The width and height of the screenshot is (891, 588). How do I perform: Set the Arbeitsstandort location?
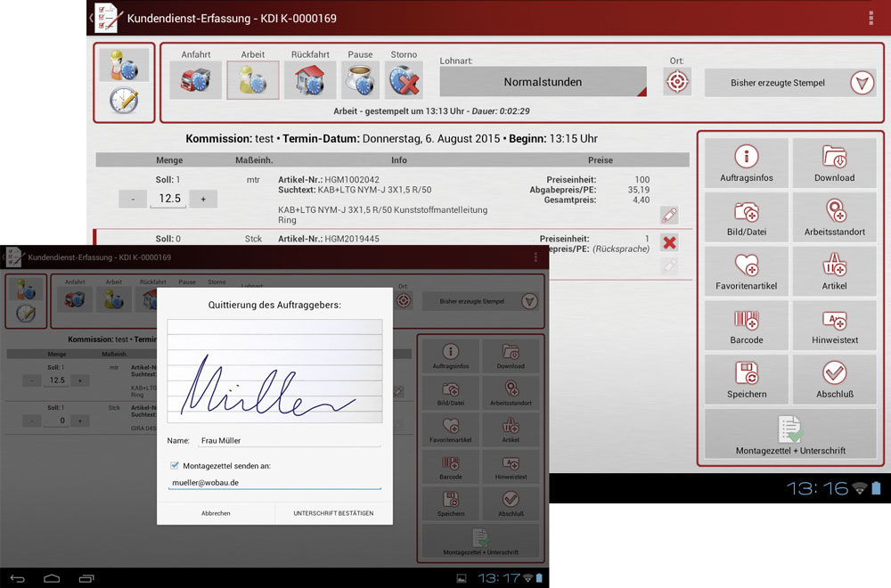[x=834, y=217]
